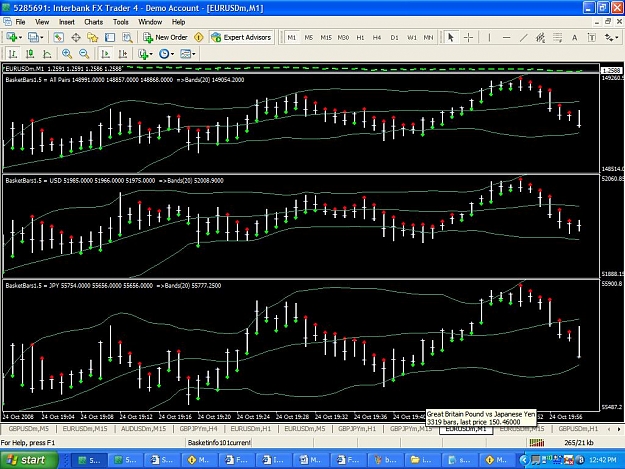Draw a horizontal line tool
Viewport: 625px width, 469px height.
pyautogui.click(x=507, y=37)
